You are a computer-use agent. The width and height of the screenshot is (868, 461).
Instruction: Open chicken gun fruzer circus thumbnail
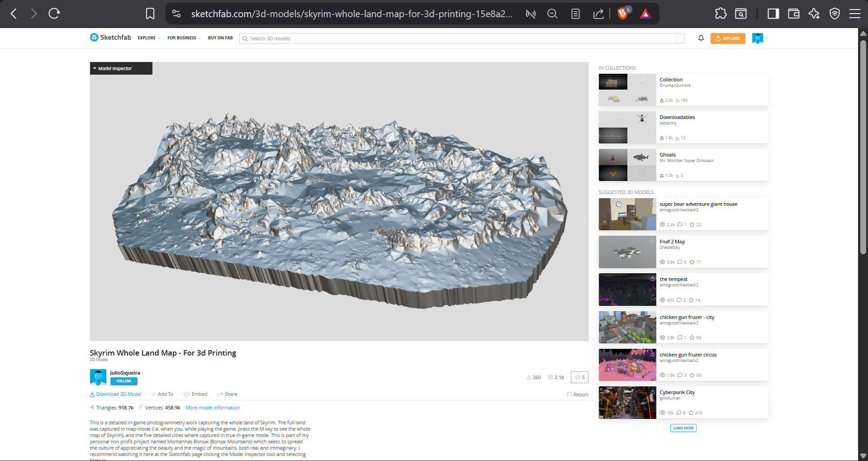click(627, 365)
